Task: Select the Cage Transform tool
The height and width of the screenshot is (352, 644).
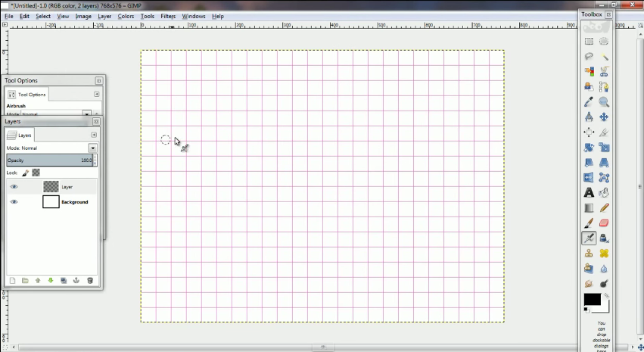Action: tap(604, 177)
